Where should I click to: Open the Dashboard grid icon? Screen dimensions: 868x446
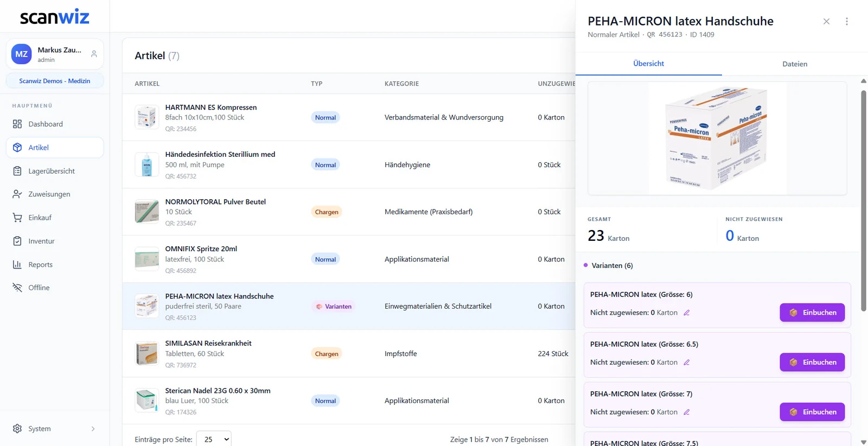click(x=17, y=124)
